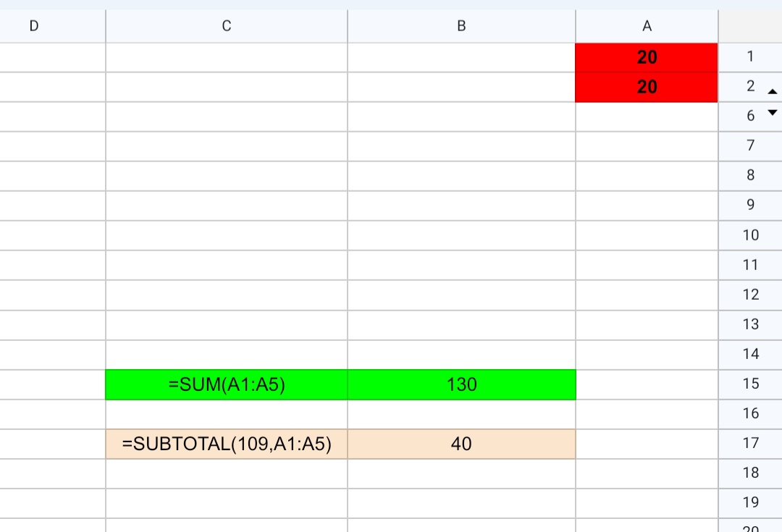This screenshot has width=782, height=532.
Task: Select the column B header
Action: point(461,25)
